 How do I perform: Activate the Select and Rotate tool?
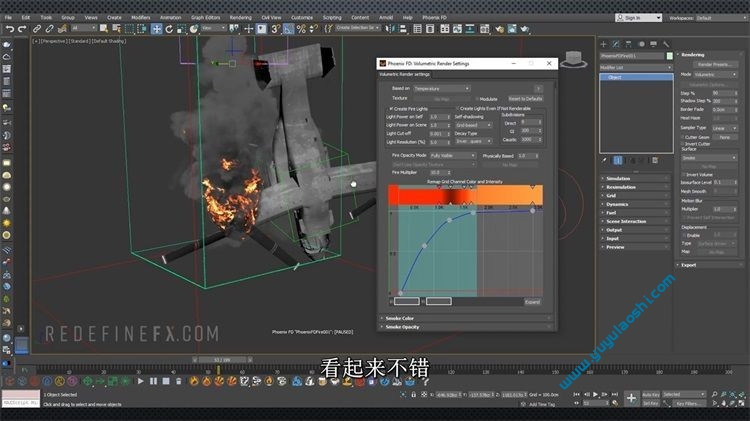(169, 29)
